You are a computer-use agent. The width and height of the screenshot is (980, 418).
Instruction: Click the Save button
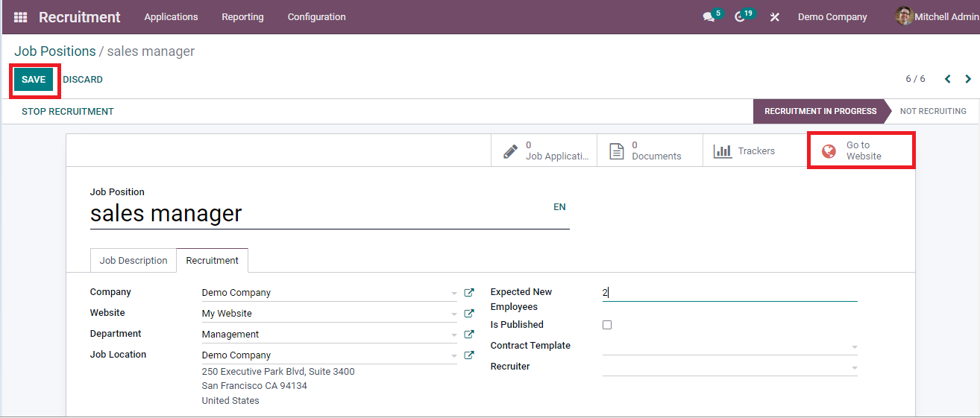coord(34,80)
